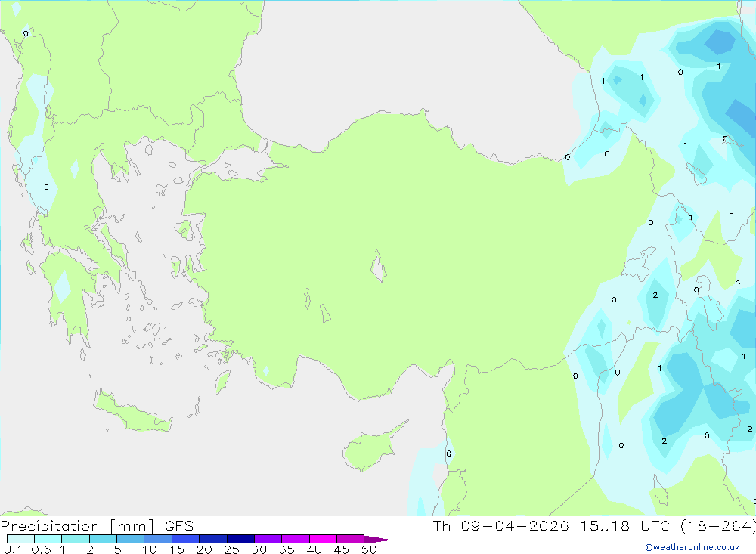
Task: Click the 'Th 09-04-2026' date text
Action: click(501, 525)
